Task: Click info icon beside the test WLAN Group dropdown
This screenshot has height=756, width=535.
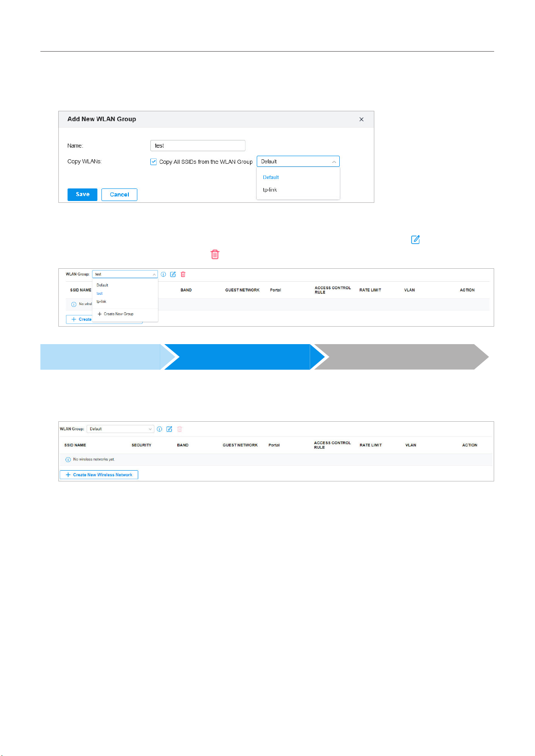Action: [163, 274]
